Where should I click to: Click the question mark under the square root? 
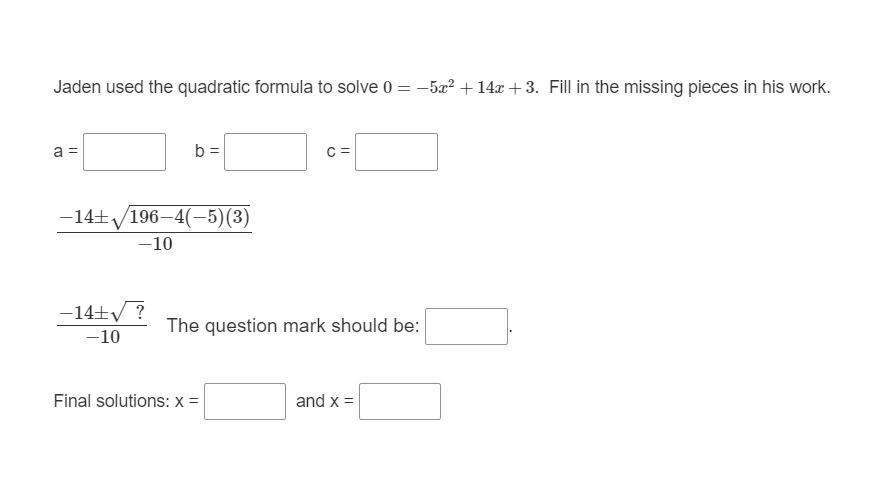click(139, 311)
